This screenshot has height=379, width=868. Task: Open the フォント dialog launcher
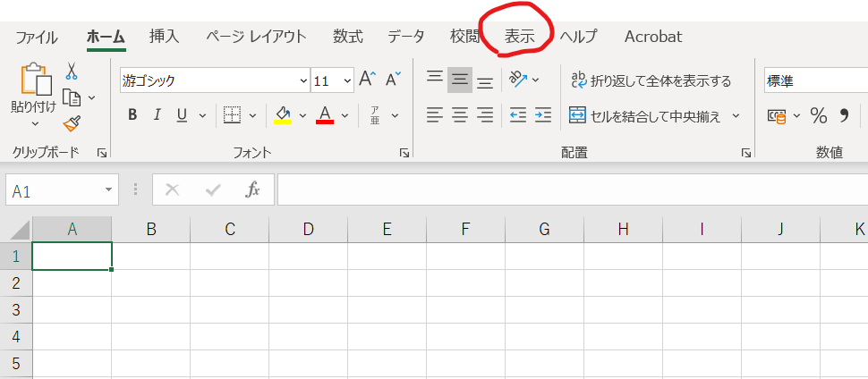pos(404,153)
